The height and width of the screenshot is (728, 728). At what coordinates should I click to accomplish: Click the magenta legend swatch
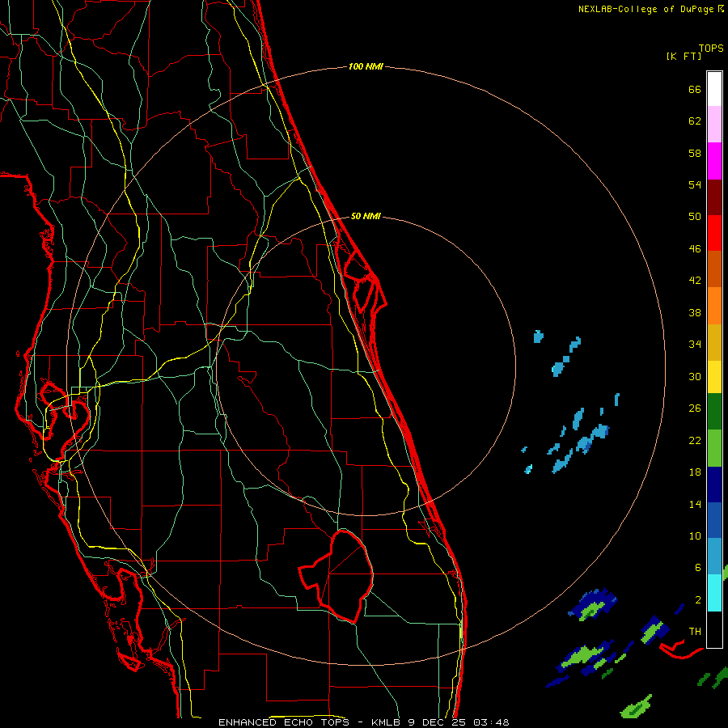[x=714, y=161]
